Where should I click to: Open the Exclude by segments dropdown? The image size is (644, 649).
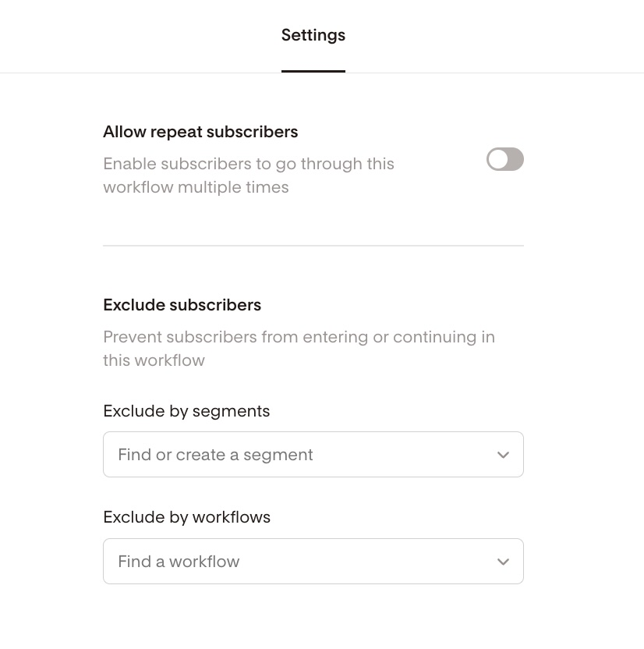coord(313,455)
